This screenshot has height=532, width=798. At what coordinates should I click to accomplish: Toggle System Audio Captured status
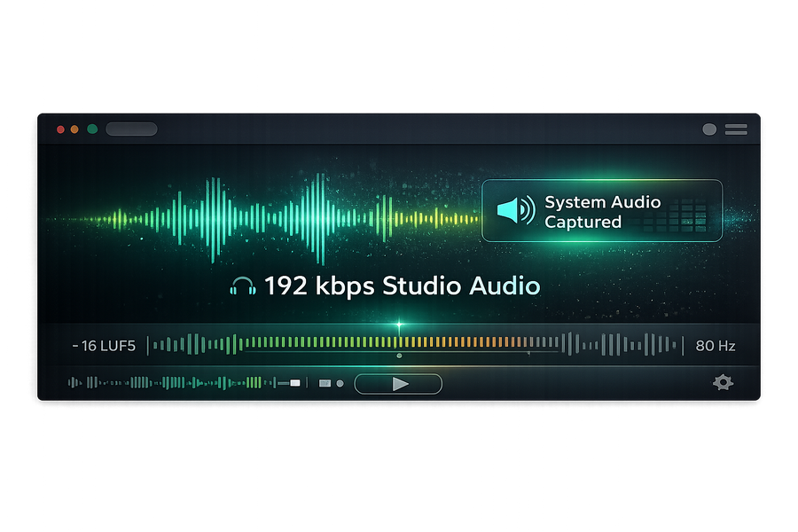click(603, 210)
